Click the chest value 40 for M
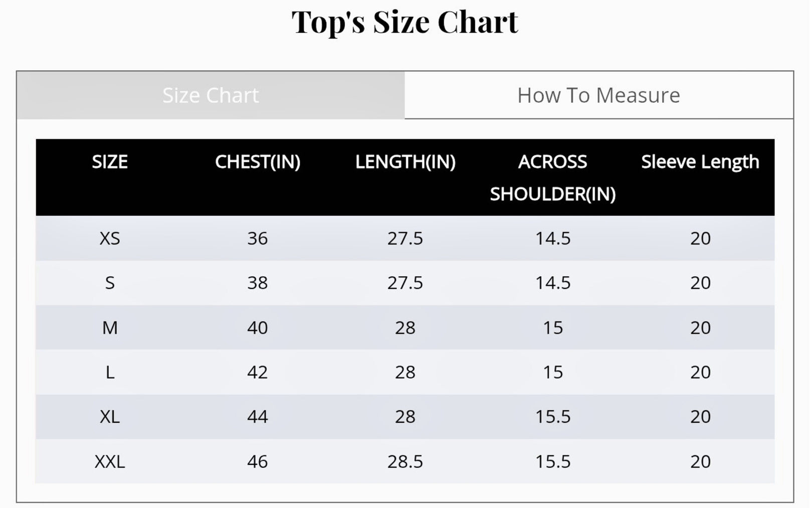The image size is (812, 508). [x=258, y=327]
